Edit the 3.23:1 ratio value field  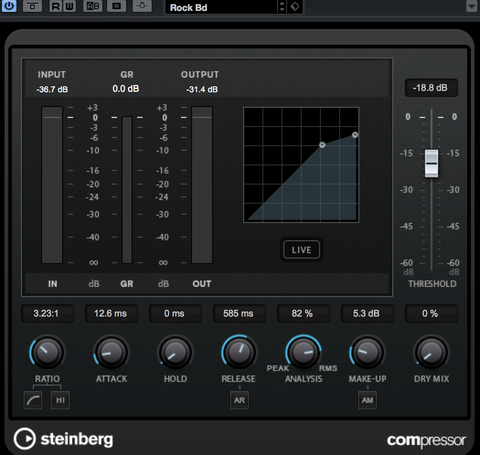coord(47,313)
